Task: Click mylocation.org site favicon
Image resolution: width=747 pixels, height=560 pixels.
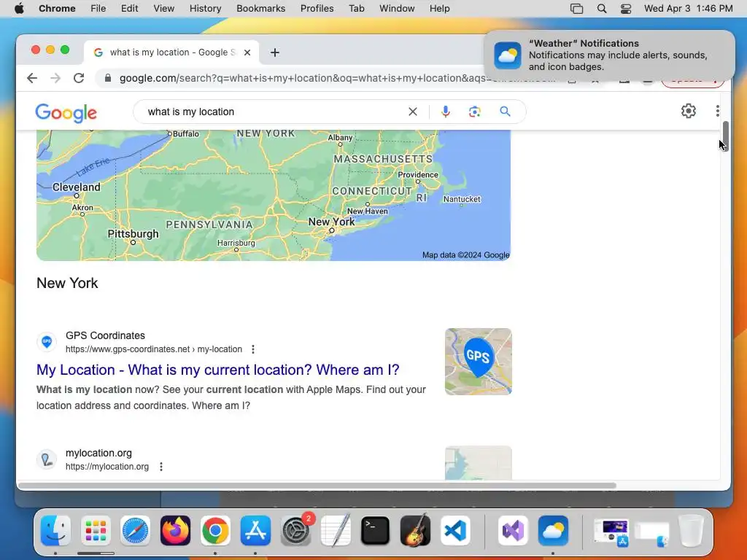Action: [47, 459]
